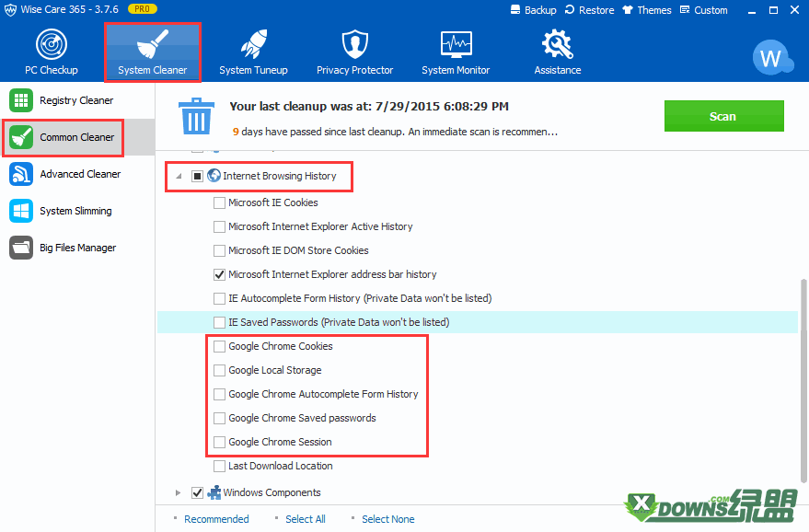This screenshot has width=809, height=532.
Task: Click the Big Files Manager folder icon
Action: pos(21,248)
